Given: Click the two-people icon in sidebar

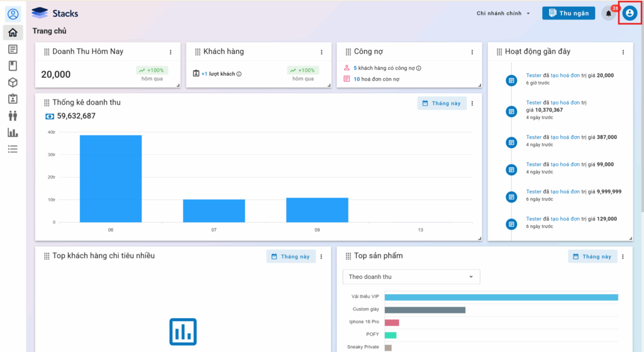Looking at the screenshot, I should click(x=13, y=116).
